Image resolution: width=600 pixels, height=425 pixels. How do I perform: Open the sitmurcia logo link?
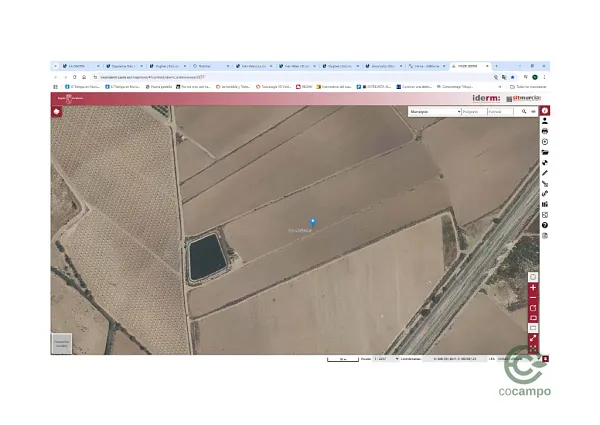[523, 98]
